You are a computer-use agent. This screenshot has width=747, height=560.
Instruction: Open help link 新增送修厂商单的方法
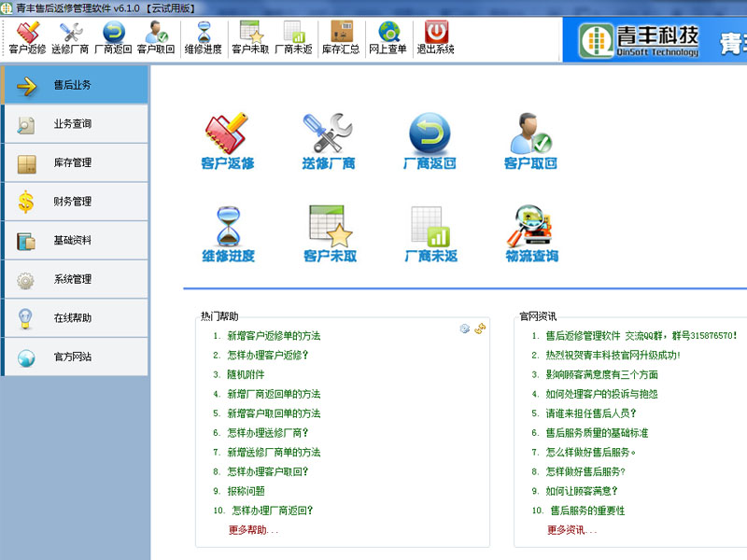[274, 453]
